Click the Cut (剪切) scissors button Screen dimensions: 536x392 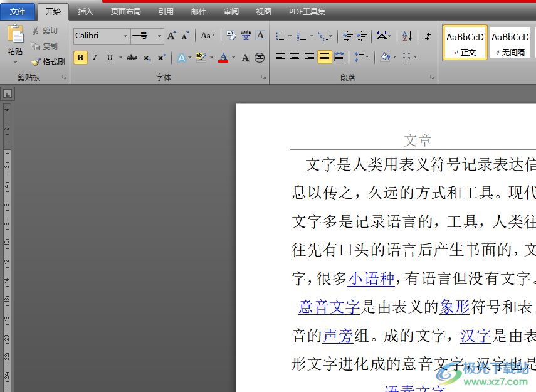(x=45, y=31)
